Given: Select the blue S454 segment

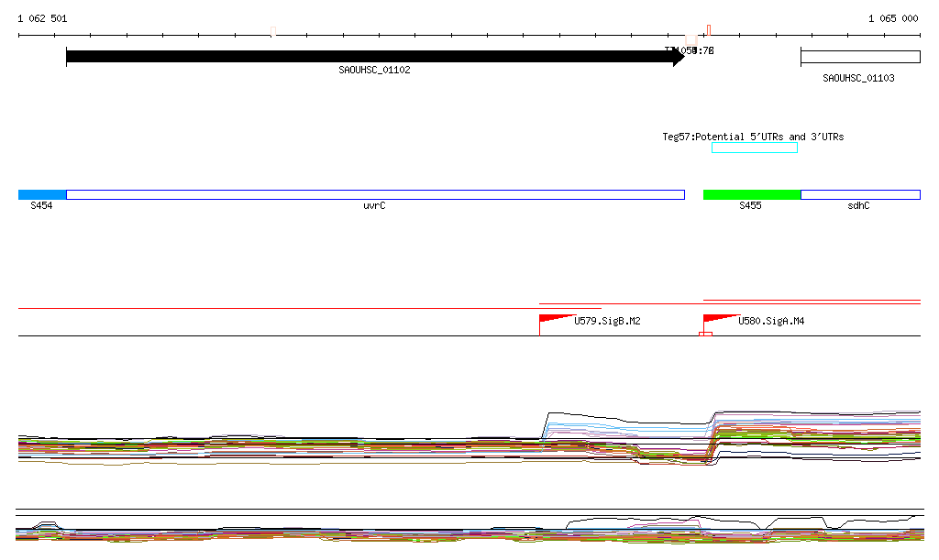Looking at the screenshot, I should coord(42,194).
